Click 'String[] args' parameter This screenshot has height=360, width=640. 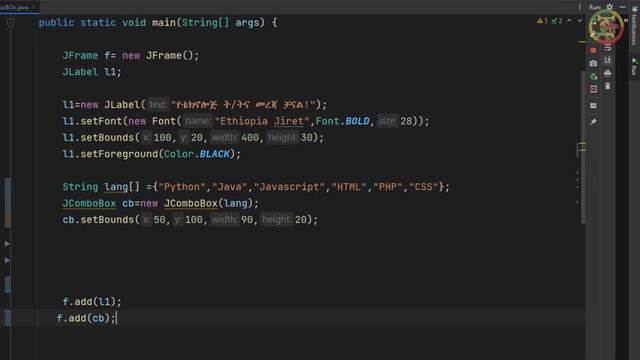pyautogui.click(x=220, y=22)
